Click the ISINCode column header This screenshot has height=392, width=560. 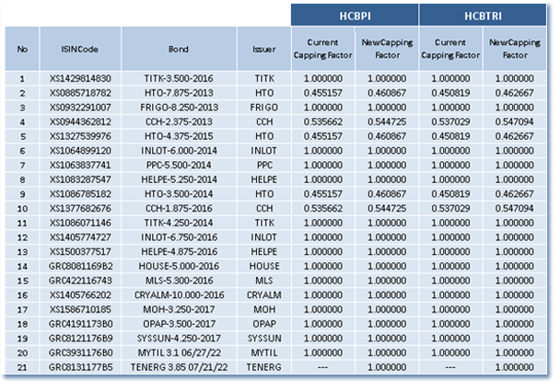tap(79, 49)
